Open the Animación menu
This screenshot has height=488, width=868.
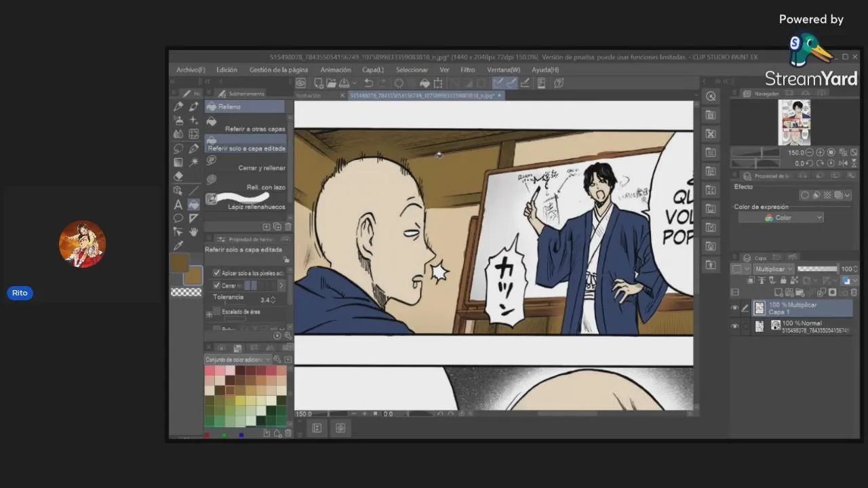[x=336, y=70]
